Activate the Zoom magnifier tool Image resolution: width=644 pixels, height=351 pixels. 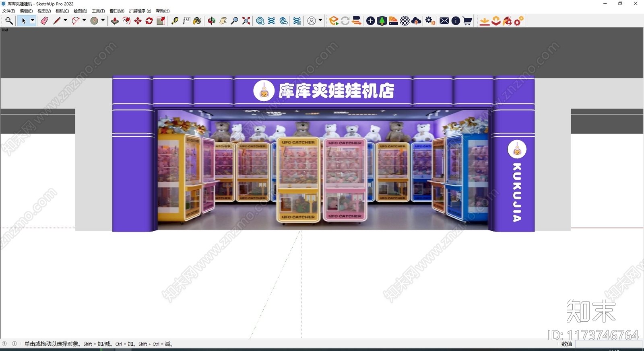pyautogui.click(x=235, y=21)
